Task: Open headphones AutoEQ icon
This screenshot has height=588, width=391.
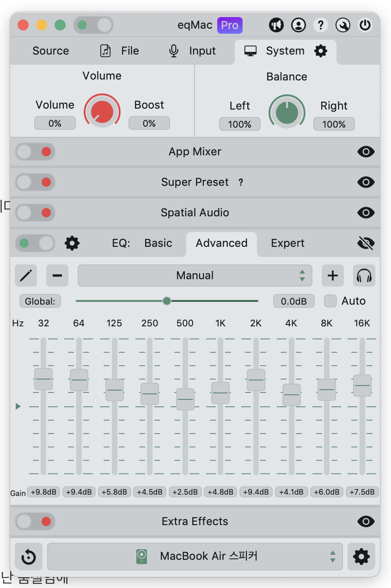Action: (364, 276)
